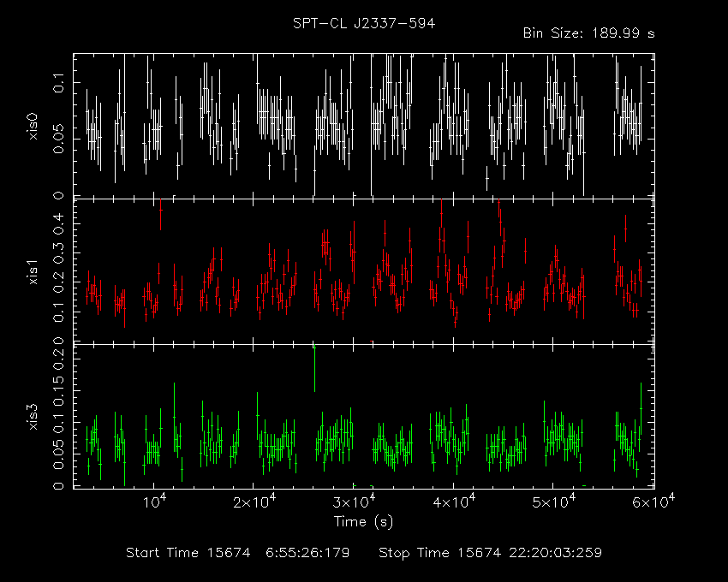
Task: Click the 0.4 tick label on xis1 axis
Action: pyautogui.click(x=59, y=224)
